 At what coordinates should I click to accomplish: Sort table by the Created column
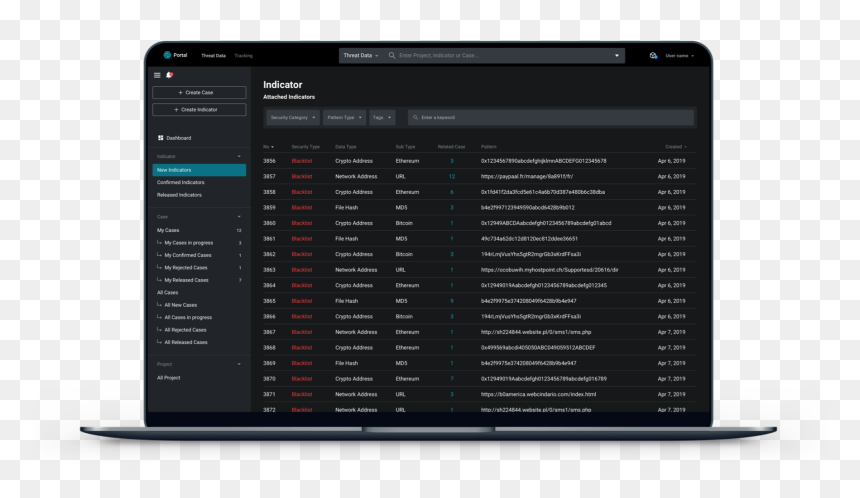(x=676, y=147)
